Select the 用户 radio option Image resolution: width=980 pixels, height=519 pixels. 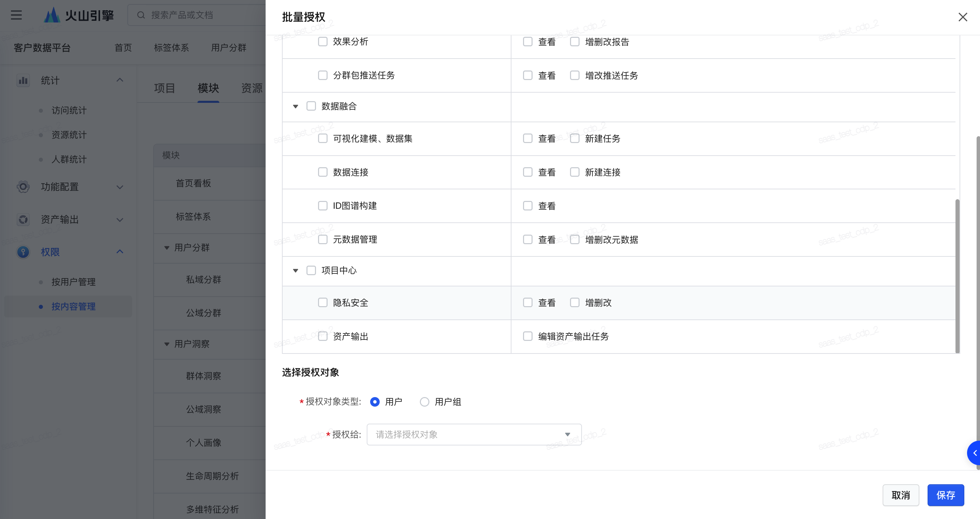375,402
